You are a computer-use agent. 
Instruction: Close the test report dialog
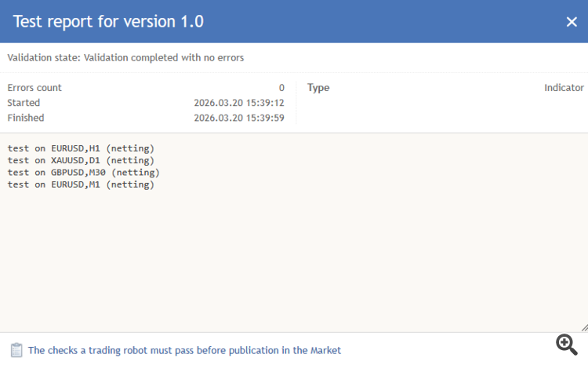coord(572,22)
